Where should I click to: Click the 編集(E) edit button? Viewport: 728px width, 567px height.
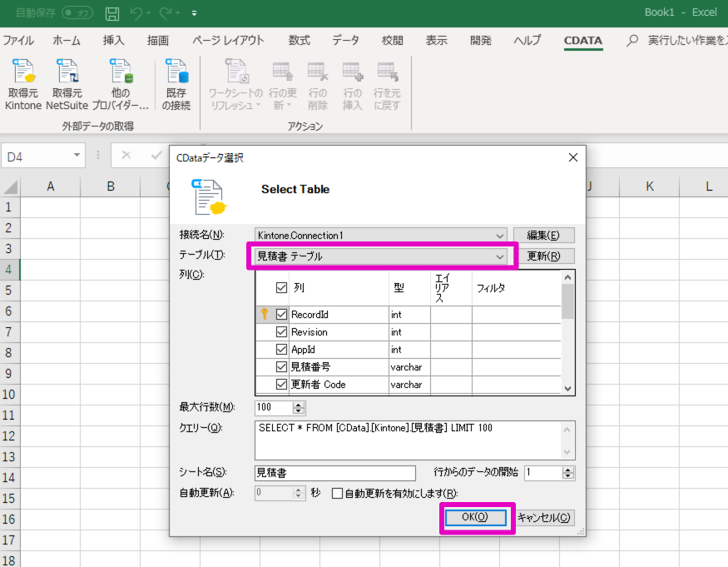(x=543, y=236)
